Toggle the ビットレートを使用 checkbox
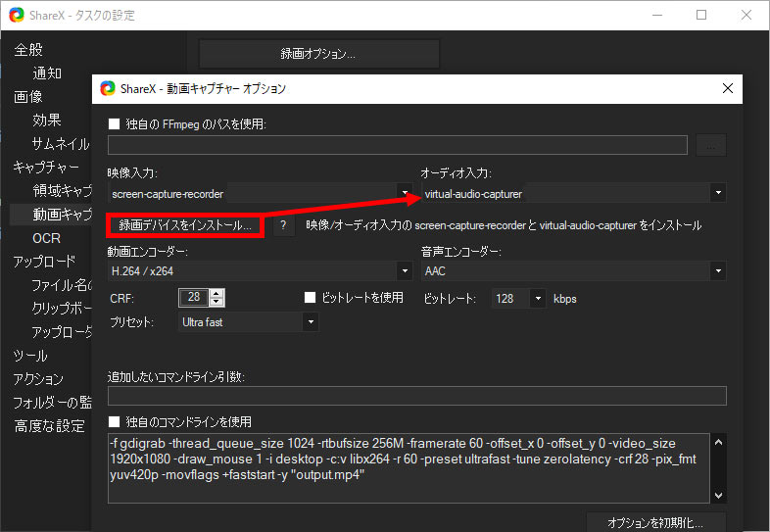 click(x=310, y=297)
